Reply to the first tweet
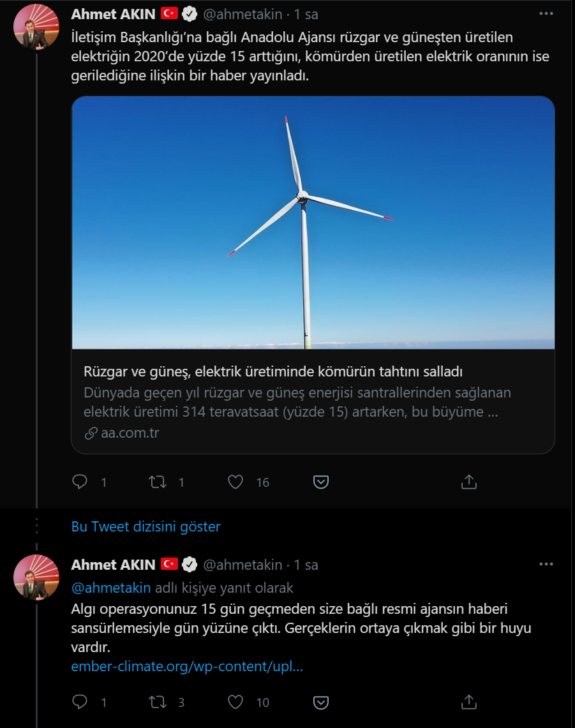 [x=80, y=482]
